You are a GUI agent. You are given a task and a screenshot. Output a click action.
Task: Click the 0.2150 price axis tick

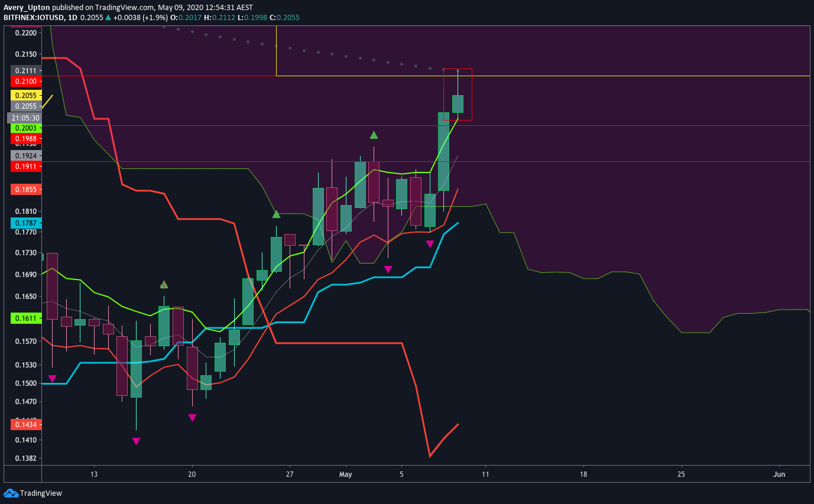(26, 54)
